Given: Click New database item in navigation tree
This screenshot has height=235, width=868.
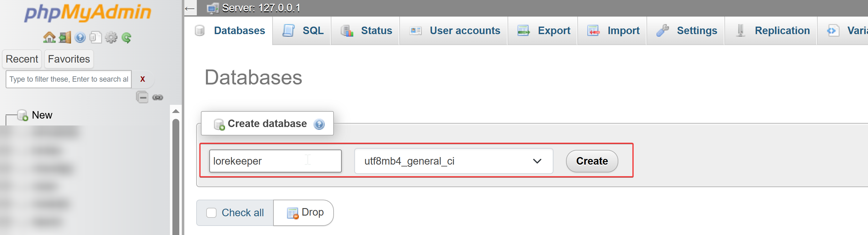Looking at the screenshot, I should click(42, 115).
